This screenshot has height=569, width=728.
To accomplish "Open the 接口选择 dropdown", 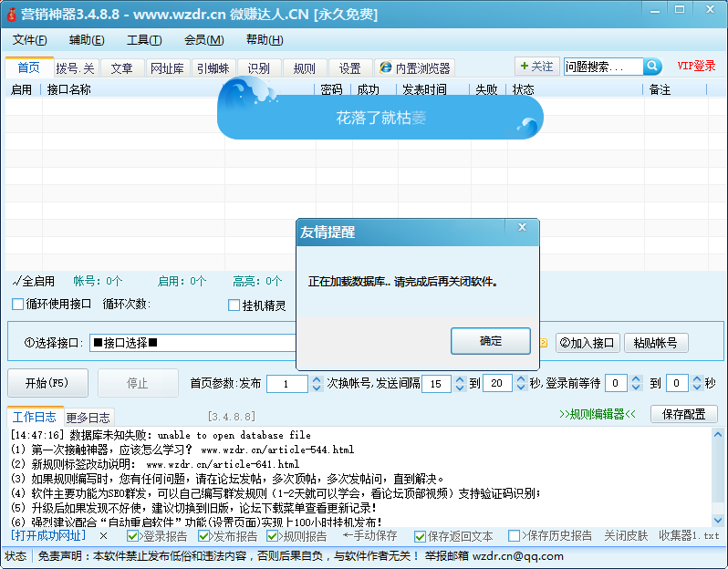I will click(192, 343).
